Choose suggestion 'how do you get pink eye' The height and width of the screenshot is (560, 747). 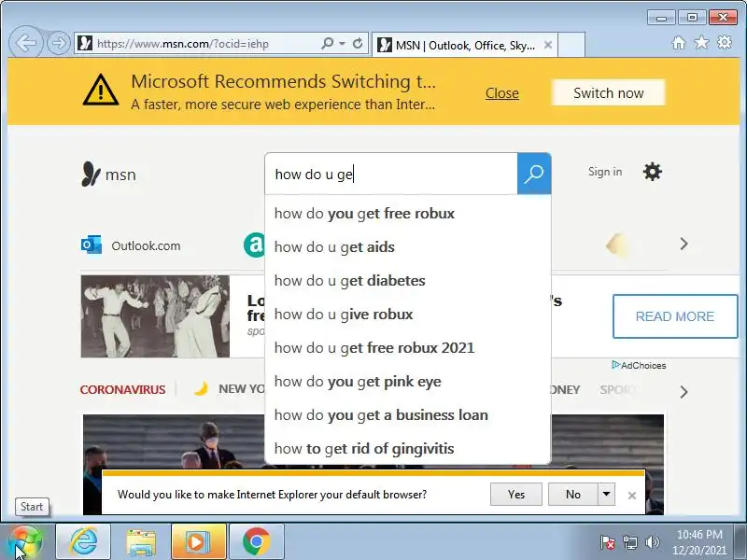click(408, 382)
